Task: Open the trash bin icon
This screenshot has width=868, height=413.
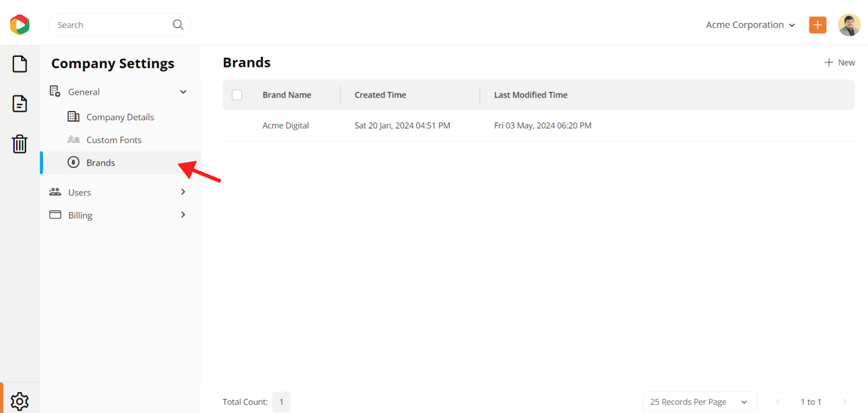Action: [20, 144]
